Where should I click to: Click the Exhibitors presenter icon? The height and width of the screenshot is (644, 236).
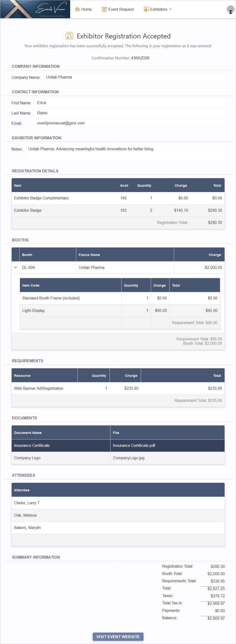pyautogui.click(x=146, y=9)
